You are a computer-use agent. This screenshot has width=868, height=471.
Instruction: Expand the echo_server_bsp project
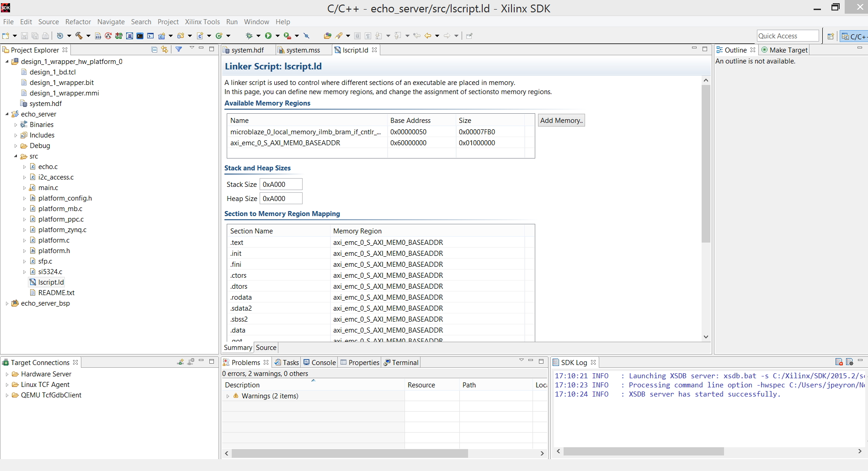7,303
